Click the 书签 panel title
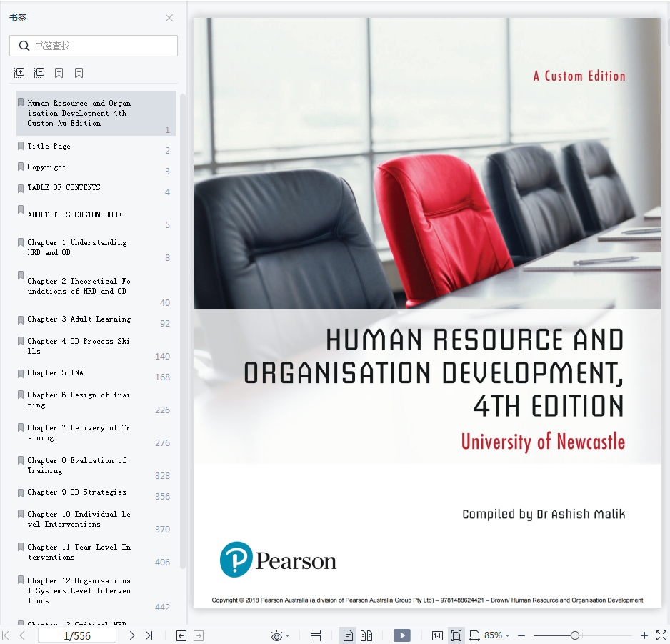Image resolution: width=670 pixels, height=644 pixels. [x=18, y=18]
